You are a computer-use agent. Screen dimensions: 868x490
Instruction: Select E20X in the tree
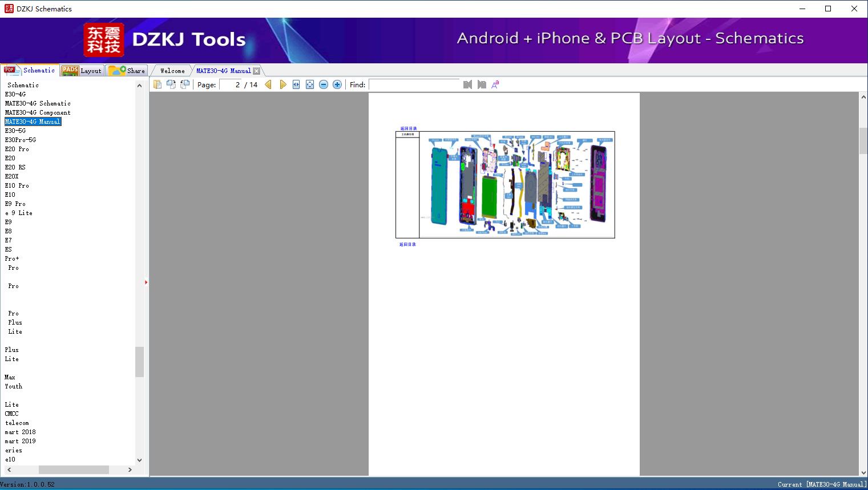tap(12, 176)
